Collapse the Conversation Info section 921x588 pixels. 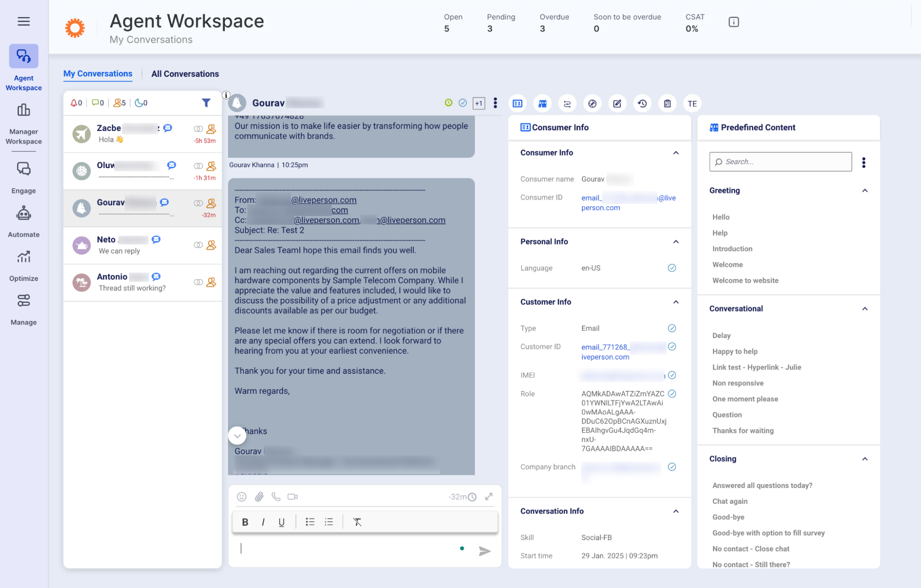(675, 511)
